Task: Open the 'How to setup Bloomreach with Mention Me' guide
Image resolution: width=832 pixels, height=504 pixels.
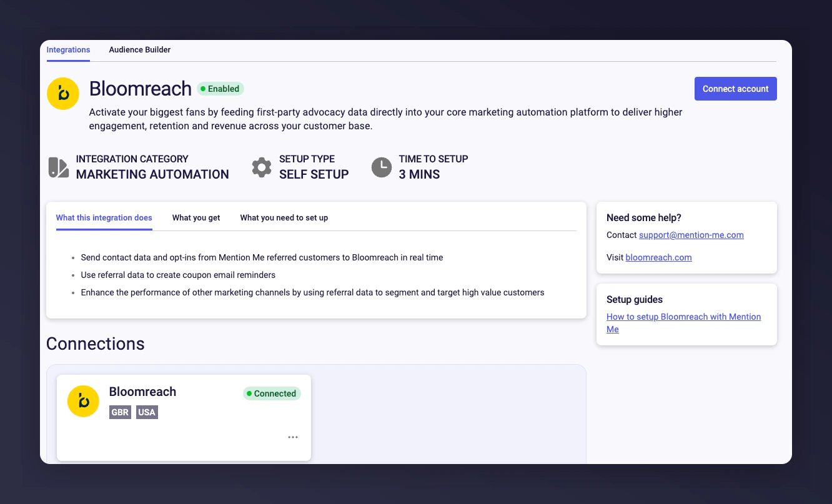Action: point(684,323)
